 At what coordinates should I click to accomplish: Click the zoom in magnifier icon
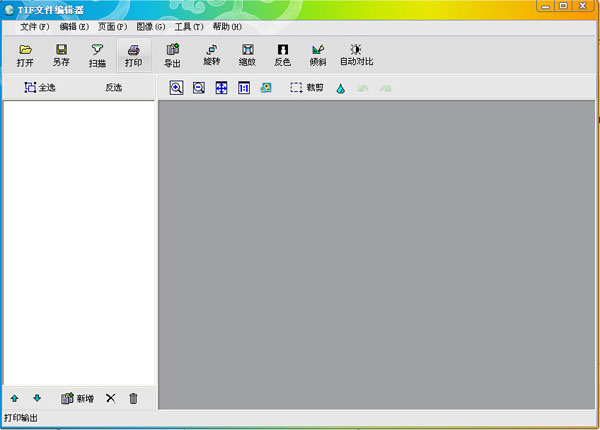click(x=176, y=88)
